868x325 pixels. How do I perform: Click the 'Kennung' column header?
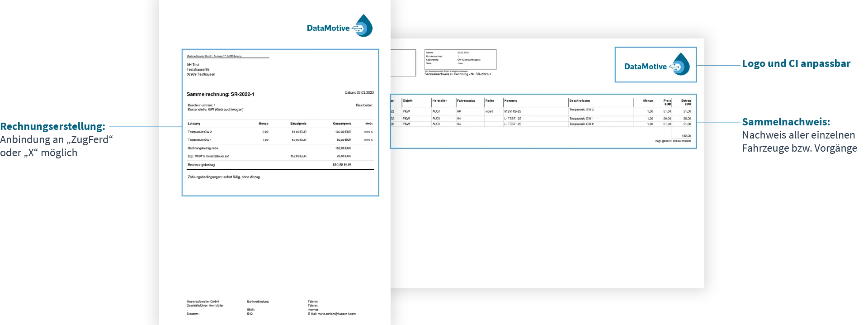[x=511, y=101]
